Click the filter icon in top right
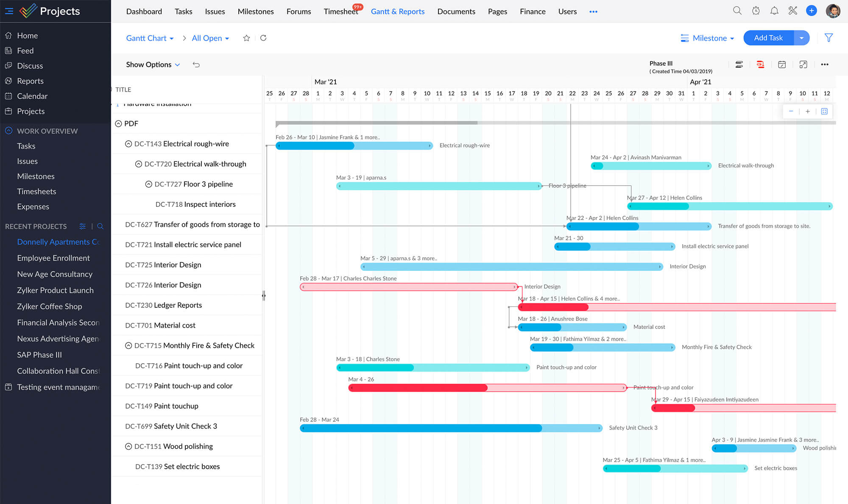This screenshot has width=848, height=504. click(x=829, y=38)
